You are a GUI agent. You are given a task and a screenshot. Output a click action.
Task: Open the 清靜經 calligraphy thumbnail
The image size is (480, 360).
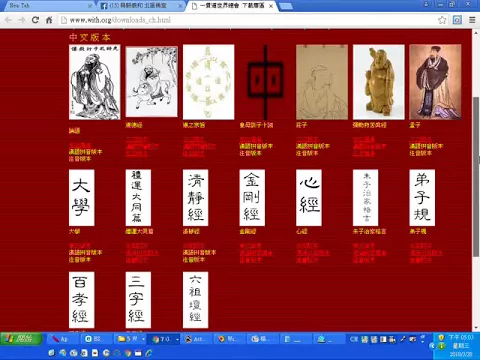(195, 198)
